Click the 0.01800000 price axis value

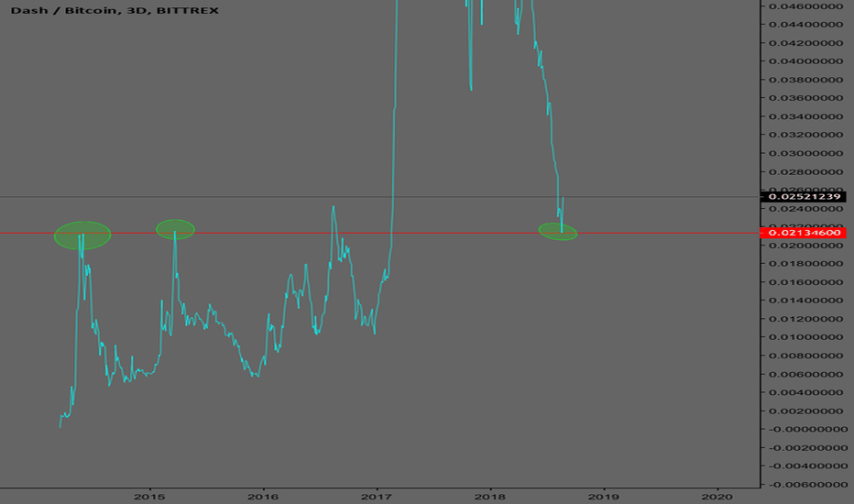pyautogui.click(x=805, y=264)
